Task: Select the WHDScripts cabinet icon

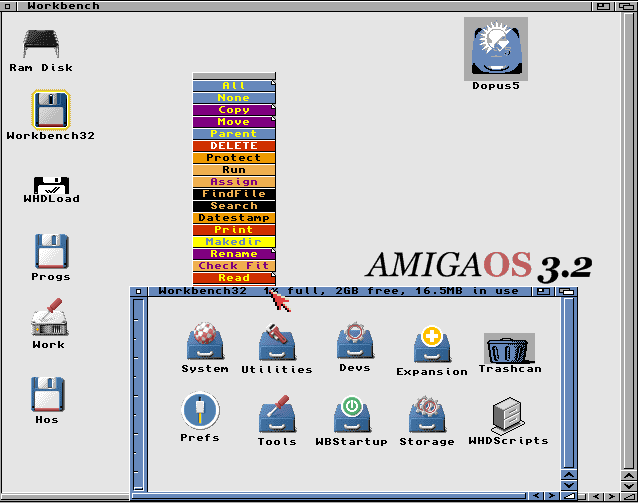Action: click(x=507, y=416)
